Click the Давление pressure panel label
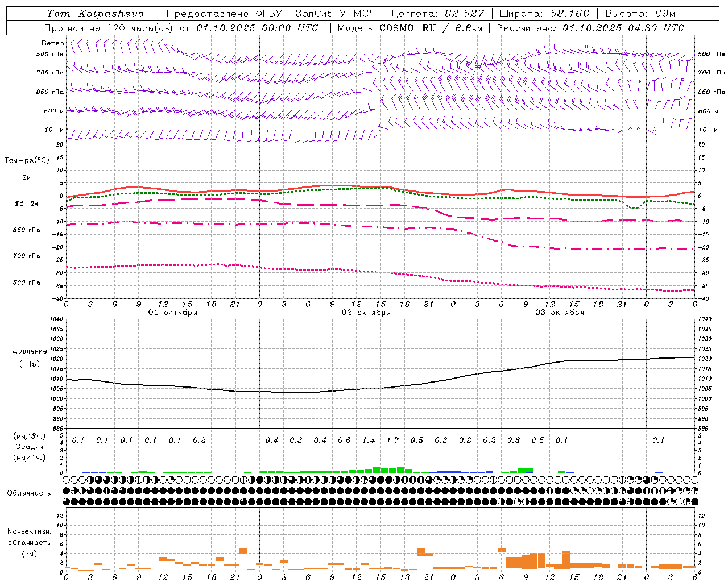 coord(30,351)
